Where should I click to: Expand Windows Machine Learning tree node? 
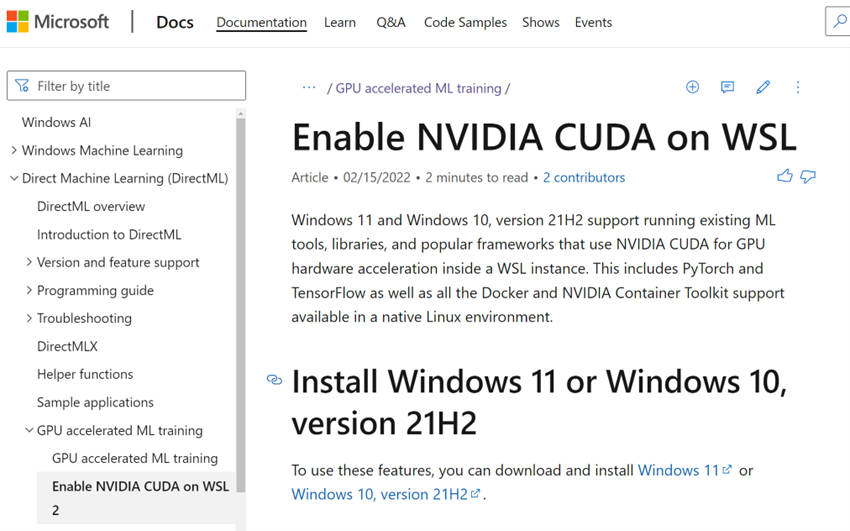tap(14, 150)
